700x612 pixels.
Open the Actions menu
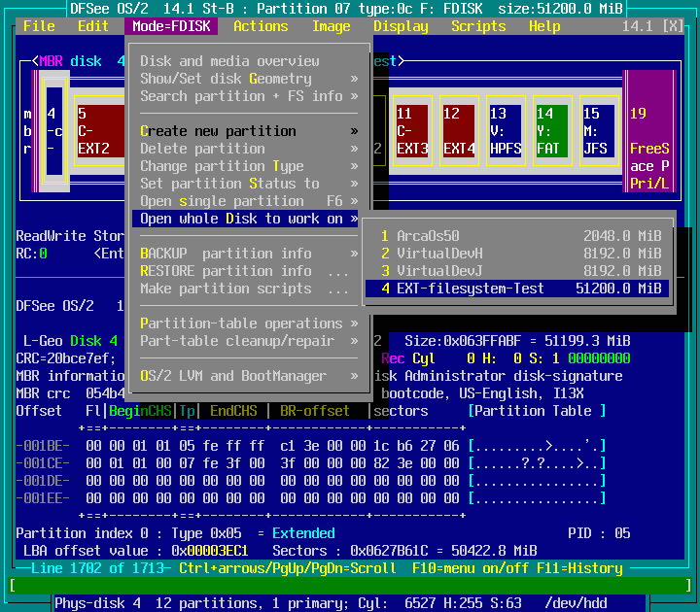[261, 26]
